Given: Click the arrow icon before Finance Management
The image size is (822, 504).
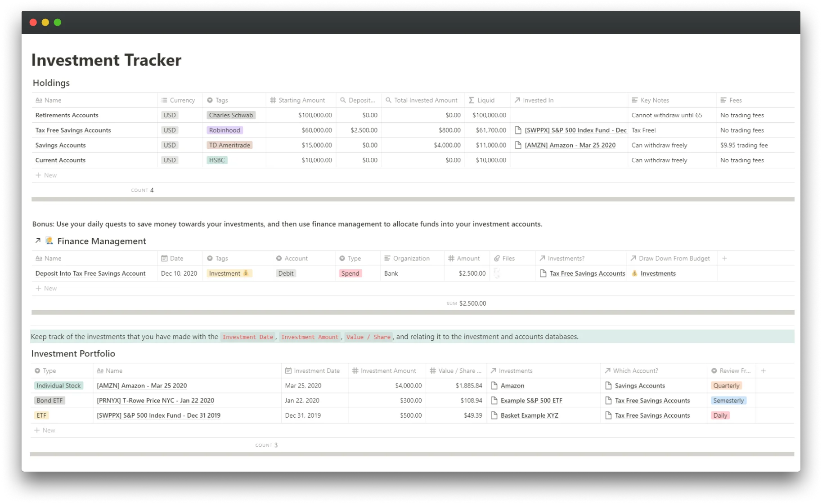Looking at the screenshot, I should (x=38, y=241).
